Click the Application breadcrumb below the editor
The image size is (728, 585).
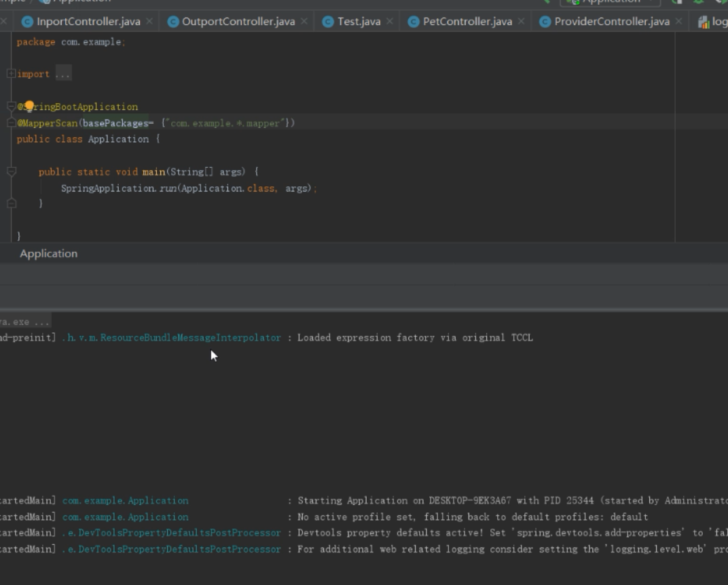49,253
